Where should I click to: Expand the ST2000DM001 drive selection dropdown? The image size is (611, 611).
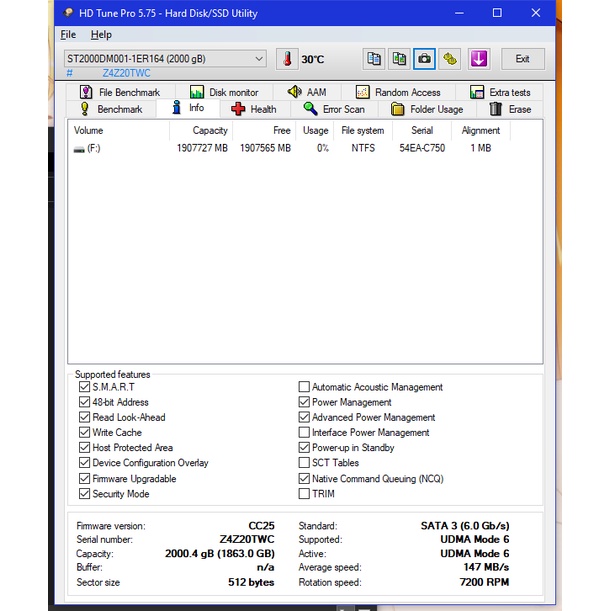[x=259, y=59]
